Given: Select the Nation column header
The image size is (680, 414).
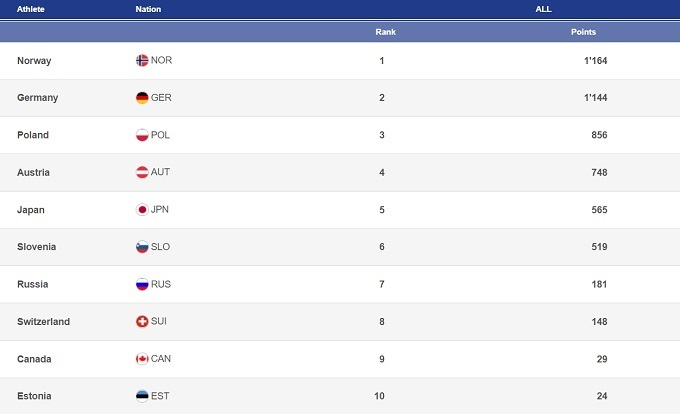Looking at the screenshot, I should point(148,9).
